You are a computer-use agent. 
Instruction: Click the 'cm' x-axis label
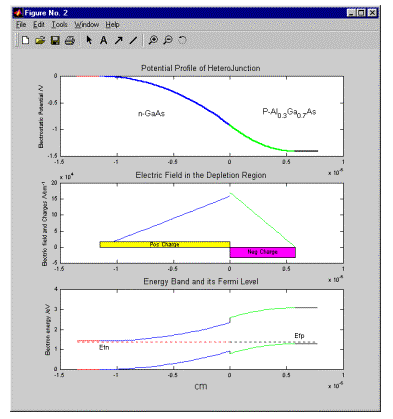[201, 386]
